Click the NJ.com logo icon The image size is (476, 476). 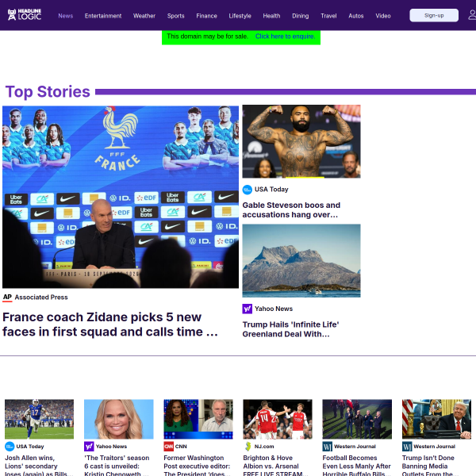(248, 447)
